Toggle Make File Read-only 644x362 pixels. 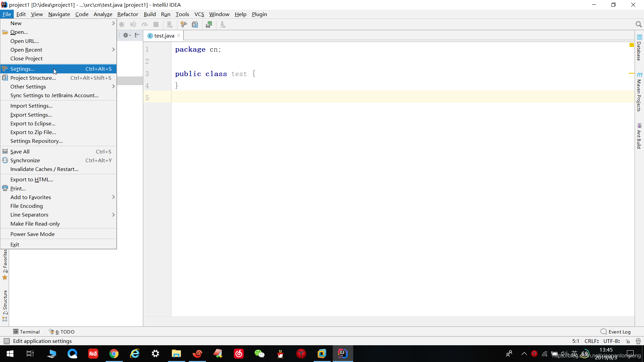coord(58,224)
